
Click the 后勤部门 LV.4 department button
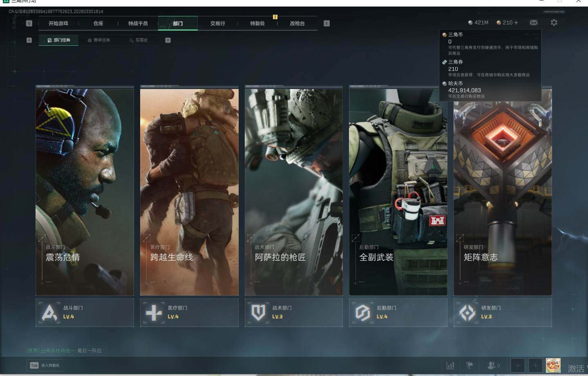click(398, 313)
